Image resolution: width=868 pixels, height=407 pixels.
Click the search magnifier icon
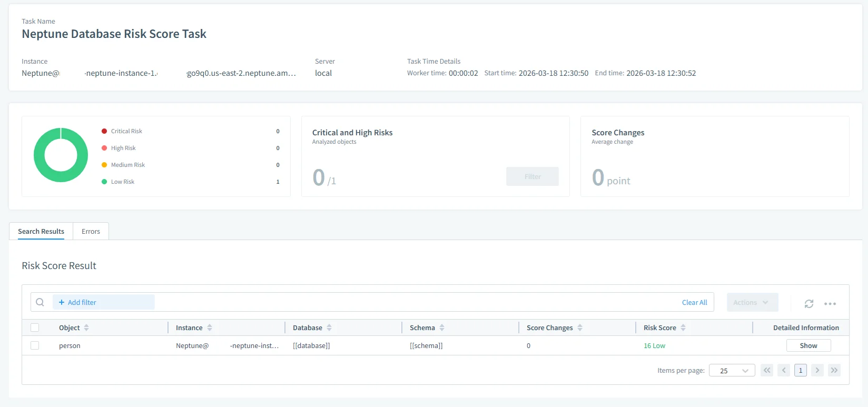coord(40,302)
